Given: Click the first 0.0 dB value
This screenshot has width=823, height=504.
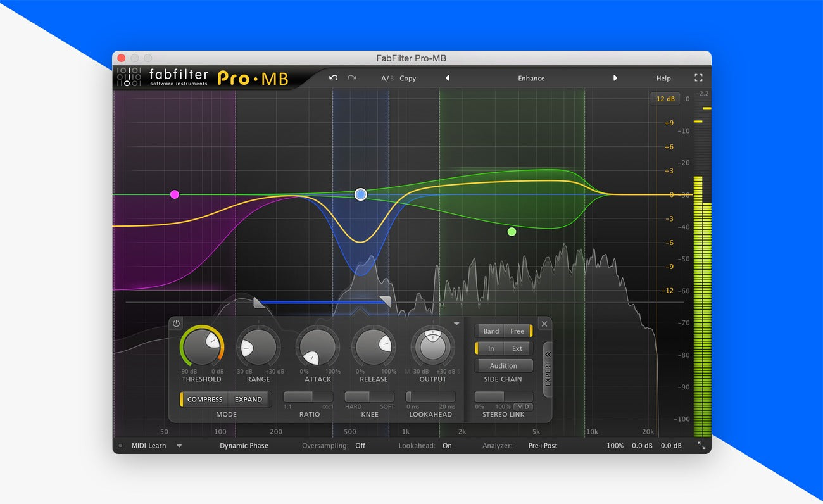Looking at the screenshot, I should tap(643, 446).
